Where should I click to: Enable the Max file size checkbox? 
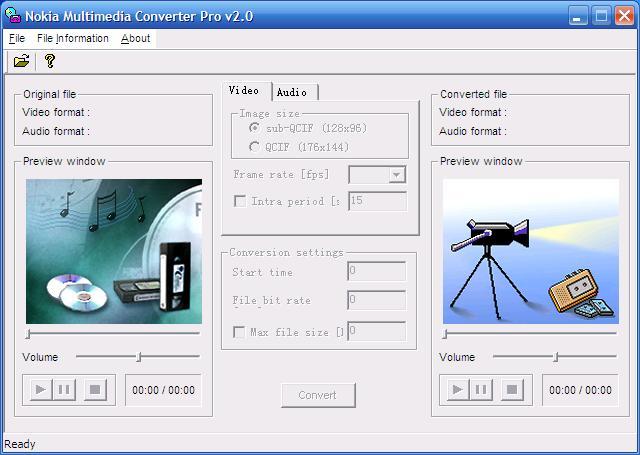tap(239, 332)
